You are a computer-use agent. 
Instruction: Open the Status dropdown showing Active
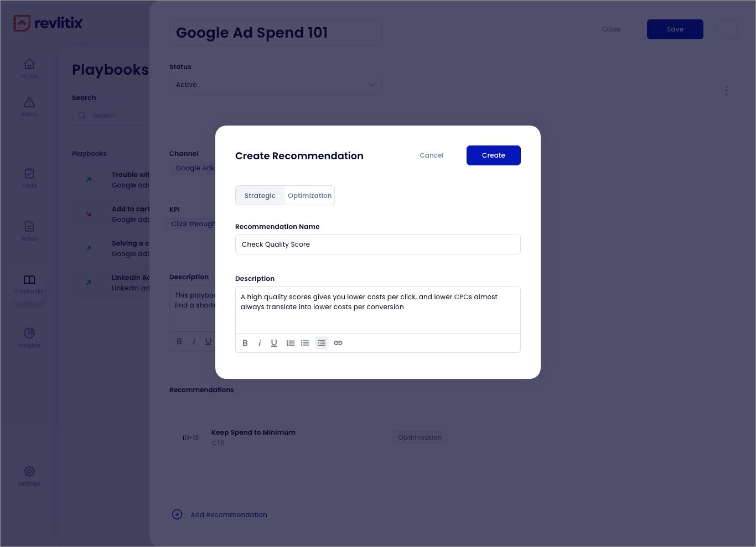[x=275, y=85]
